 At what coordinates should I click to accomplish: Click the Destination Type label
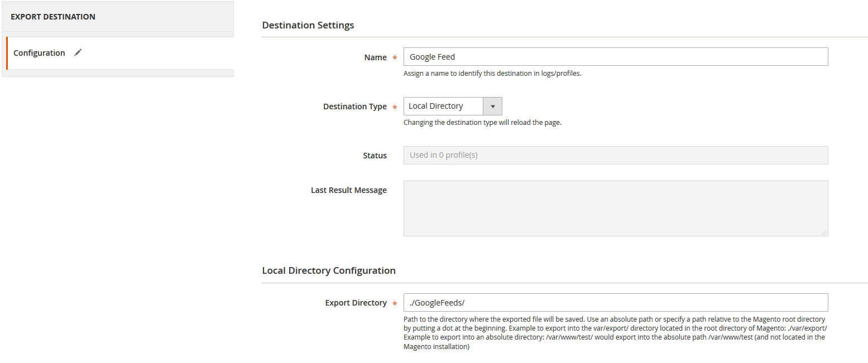click(x=354, y=107)
